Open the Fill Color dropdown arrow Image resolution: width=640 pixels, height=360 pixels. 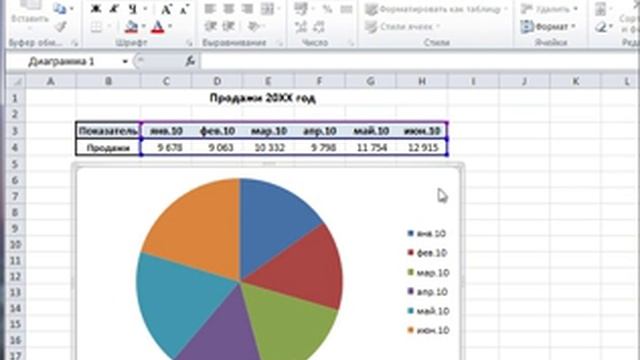pyautogui.click(x=143, y=27)
